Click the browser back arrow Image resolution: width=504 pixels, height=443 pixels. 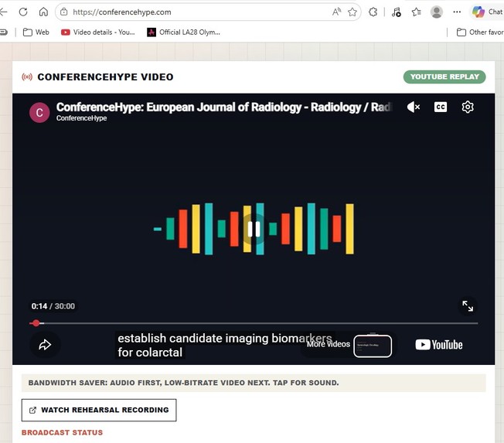click(x=3, y=12)
